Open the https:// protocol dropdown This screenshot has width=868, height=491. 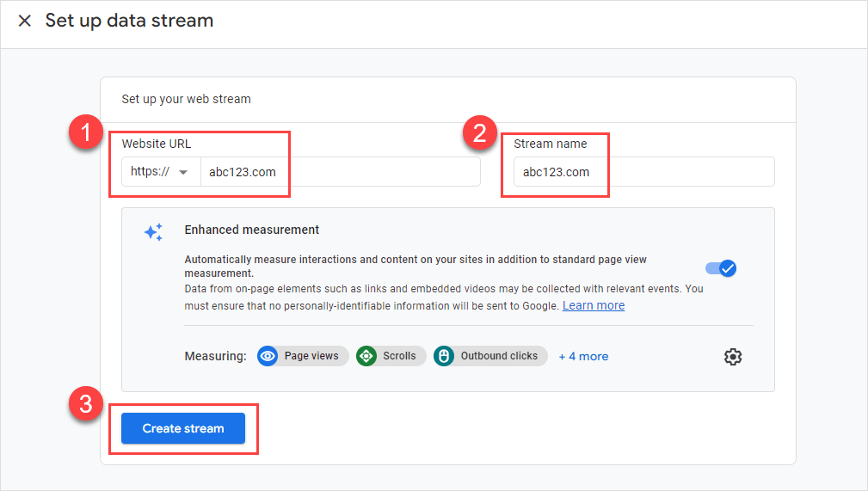(x=160, y=172)
